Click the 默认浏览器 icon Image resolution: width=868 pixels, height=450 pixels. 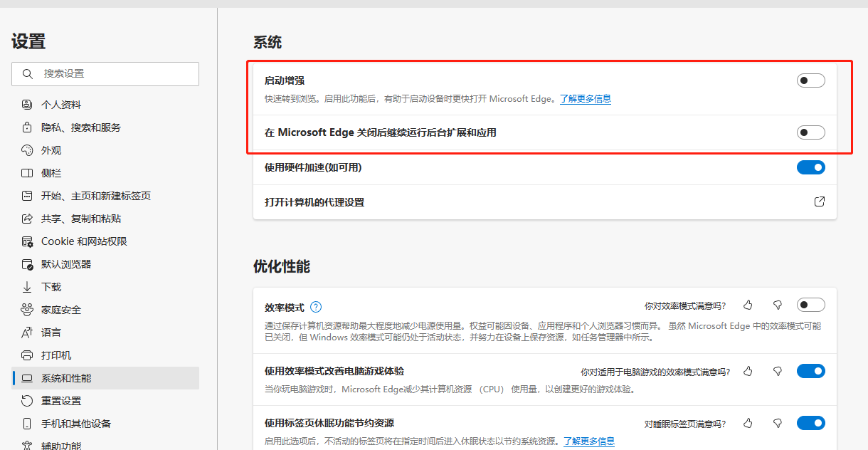click(27, 264)
